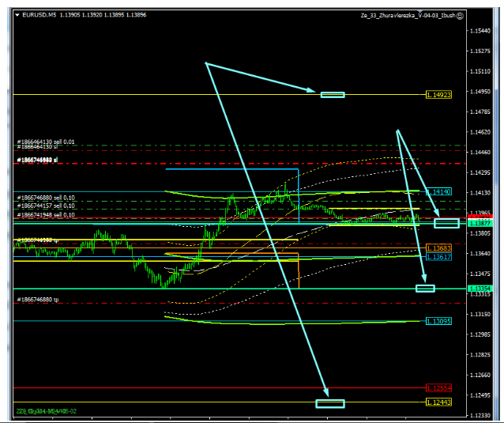The height and width of the screenshot is (423, 504).
Task: Click the red 1.12694 price label
Action: 438,388
